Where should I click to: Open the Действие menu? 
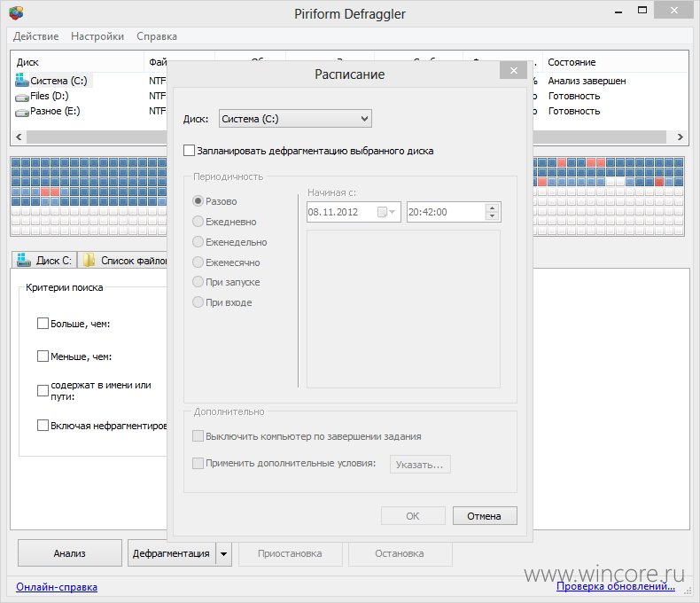coord(35,36)
